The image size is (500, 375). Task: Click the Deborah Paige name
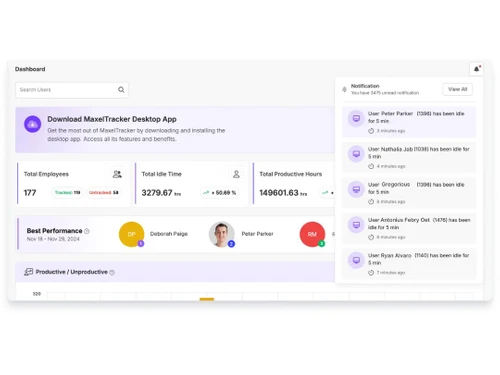point(169,234)
